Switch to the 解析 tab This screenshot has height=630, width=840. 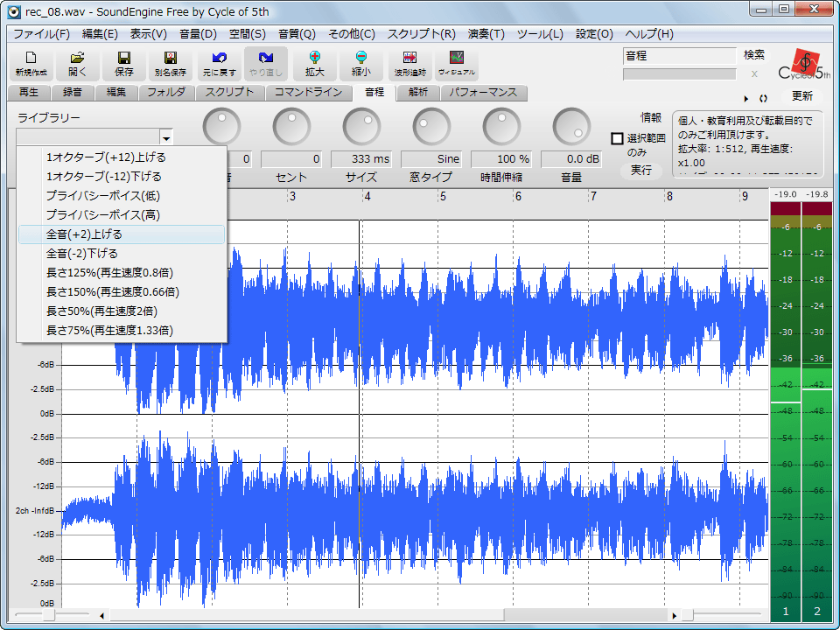[418, 93]
